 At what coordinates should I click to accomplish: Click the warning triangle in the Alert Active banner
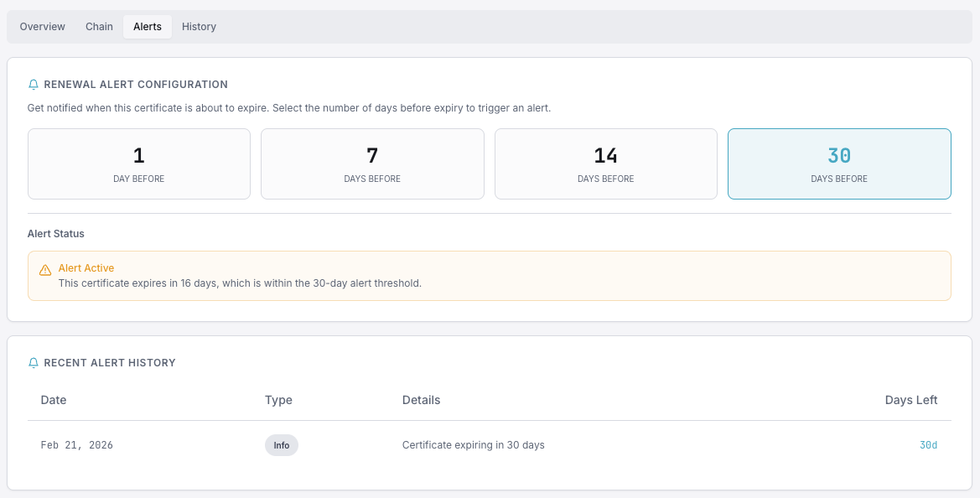[x=44, y=268]
